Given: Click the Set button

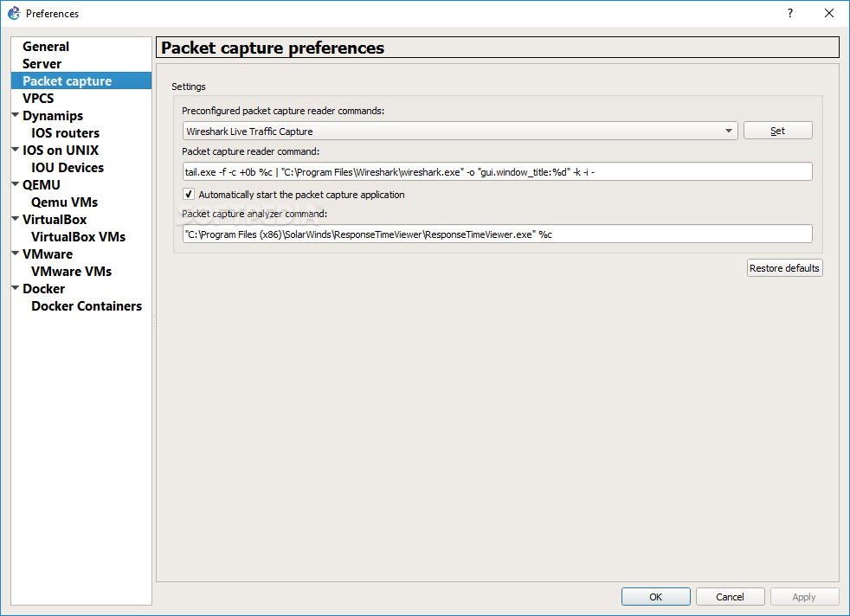Looking at the screenshot, I should pos(777,131).
